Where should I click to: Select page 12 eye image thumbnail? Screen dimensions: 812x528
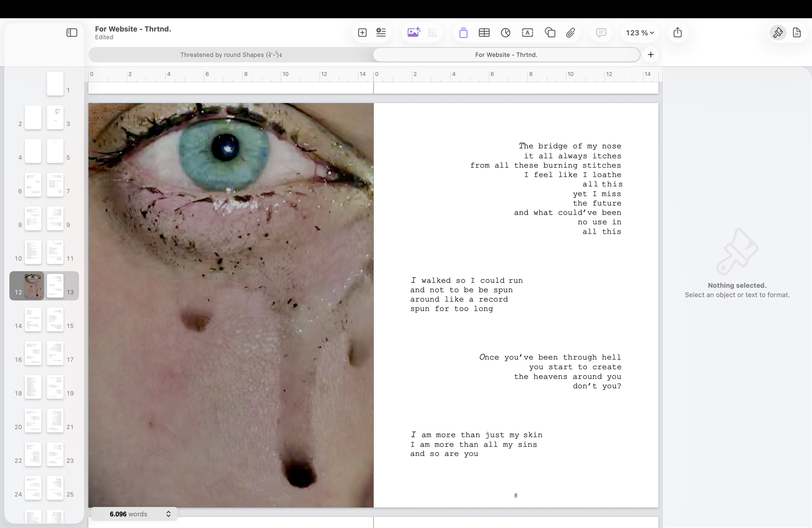[33, 286]
